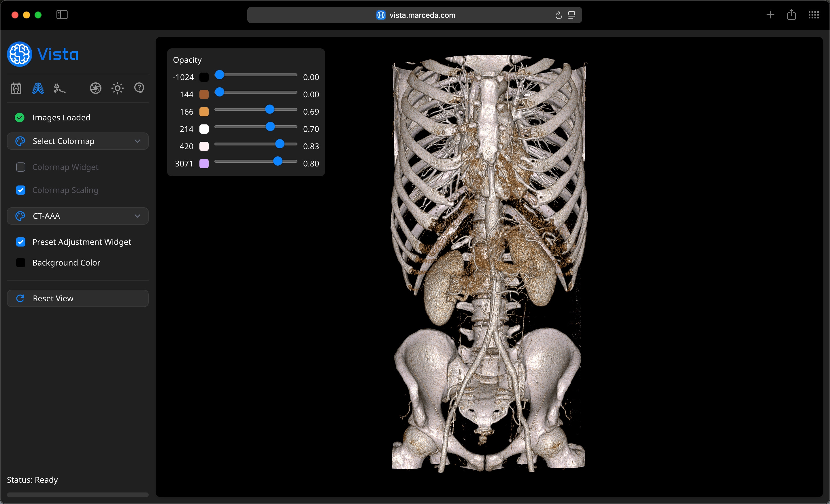Screen dimensions: 830x504
Task: Click the camera aperture screenshot icon
Action: (x=96, y=88)
